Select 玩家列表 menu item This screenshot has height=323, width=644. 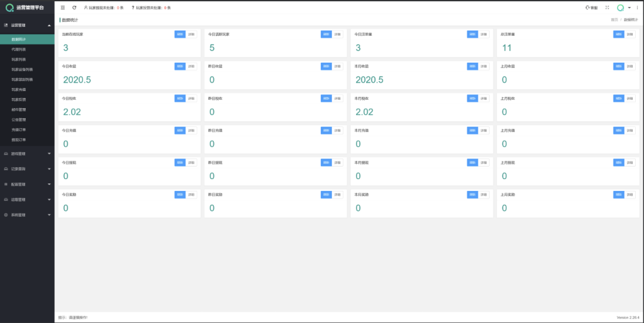point(19,59)
